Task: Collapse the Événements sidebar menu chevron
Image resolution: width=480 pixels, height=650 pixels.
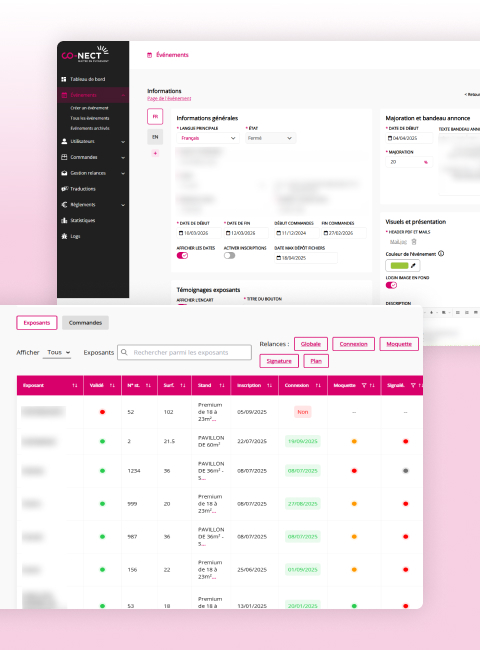Action: point(123,95)
